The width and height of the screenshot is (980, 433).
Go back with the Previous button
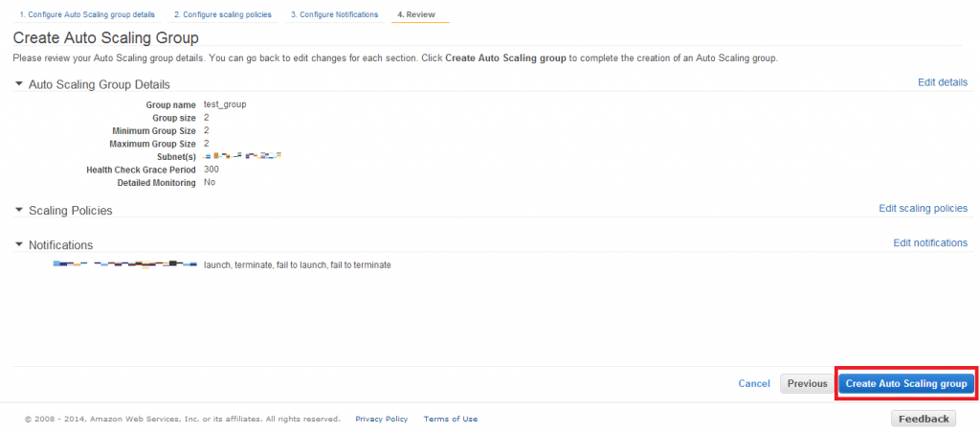tap(807, 383)
